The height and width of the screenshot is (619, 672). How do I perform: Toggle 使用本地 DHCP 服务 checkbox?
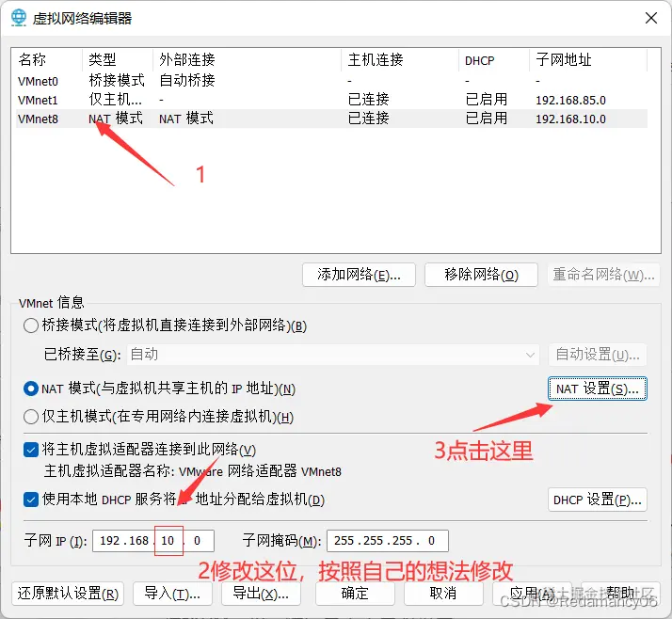(x=31, y=500)
